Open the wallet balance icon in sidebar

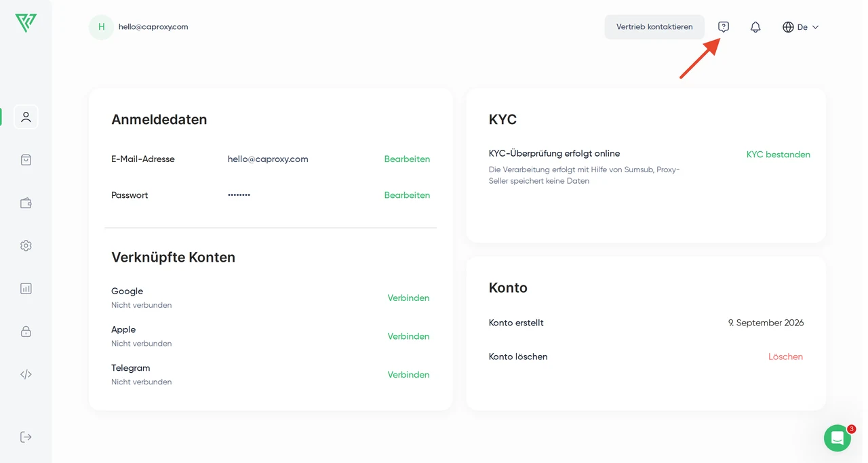click(x=26, y=203)
